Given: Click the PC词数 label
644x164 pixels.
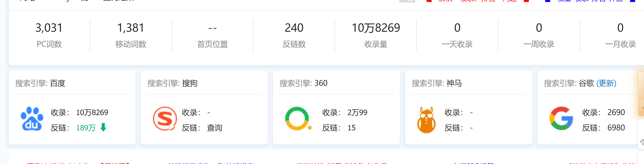Looking at the screenshot, I should [x=49, y=44].
